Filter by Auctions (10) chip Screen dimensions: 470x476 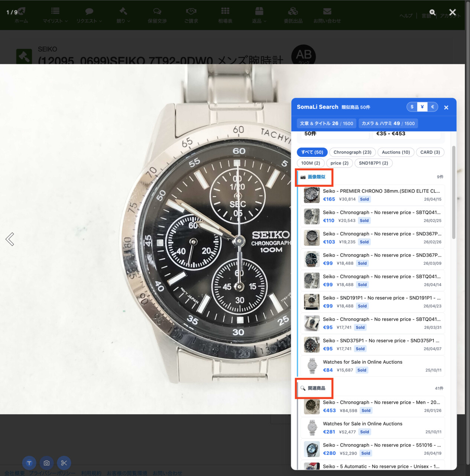coord(396,152)
